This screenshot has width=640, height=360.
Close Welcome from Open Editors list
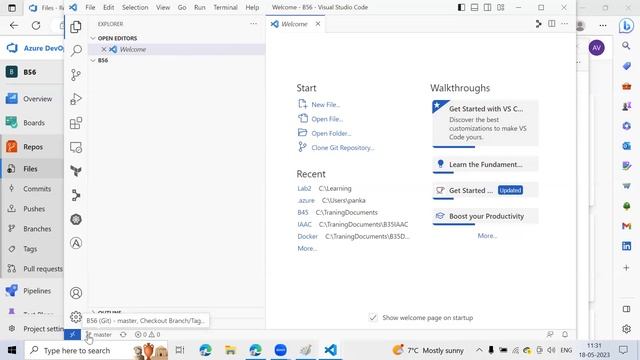point(104,49)
